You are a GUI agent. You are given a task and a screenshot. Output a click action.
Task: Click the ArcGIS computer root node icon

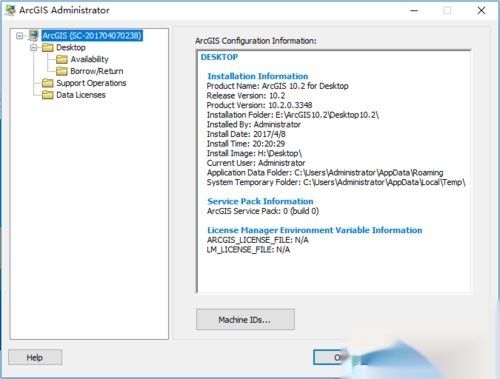click(33, 35)
